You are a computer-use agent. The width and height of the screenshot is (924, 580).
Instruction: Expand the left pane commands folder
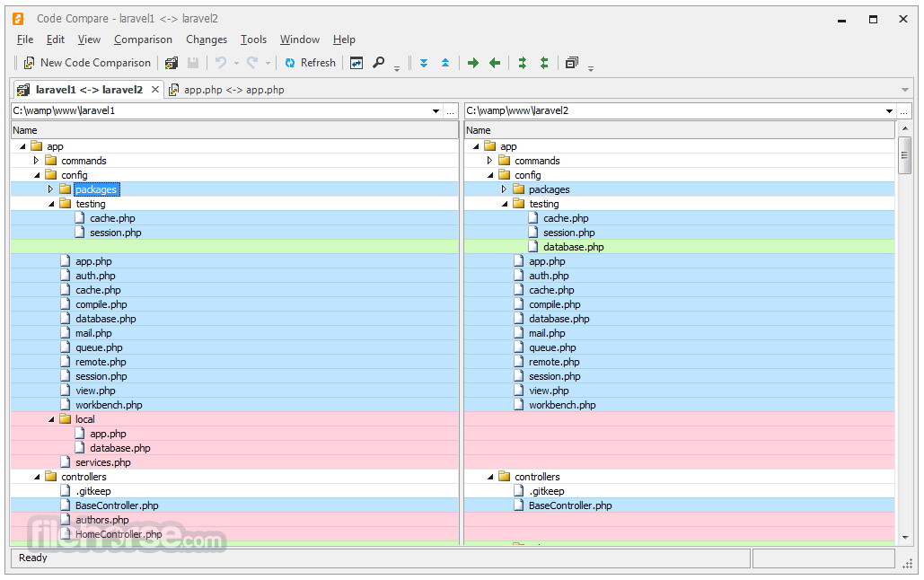click(36, 161)
